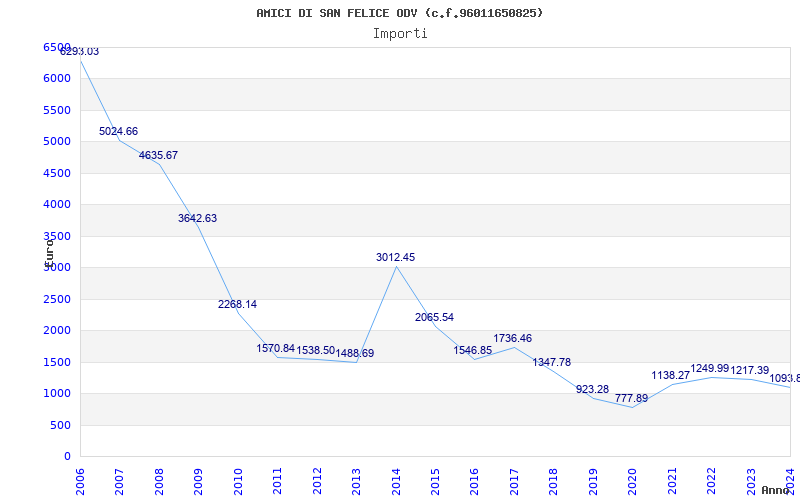Click the Anno axis title
Viewport: 800px width, 500px height.
pyautogui.click(x=776, y=490)
